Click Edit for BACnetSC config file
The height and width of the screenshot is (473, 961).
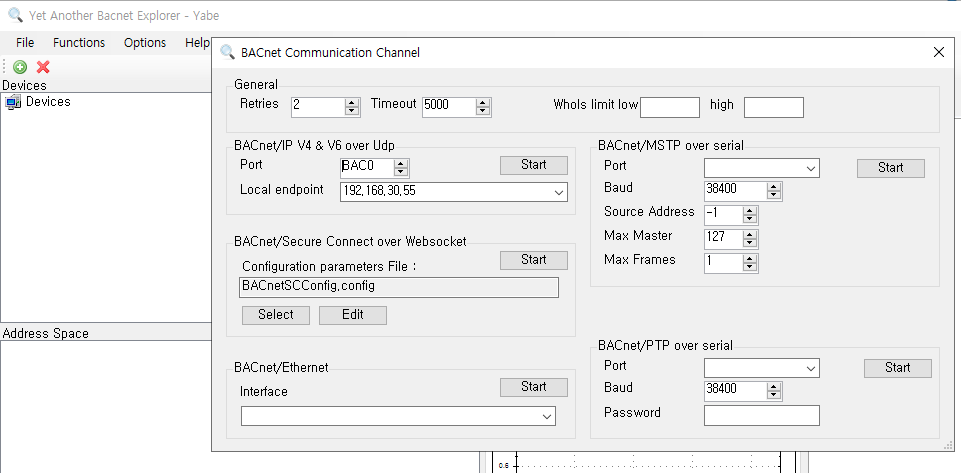coord(352,315)
